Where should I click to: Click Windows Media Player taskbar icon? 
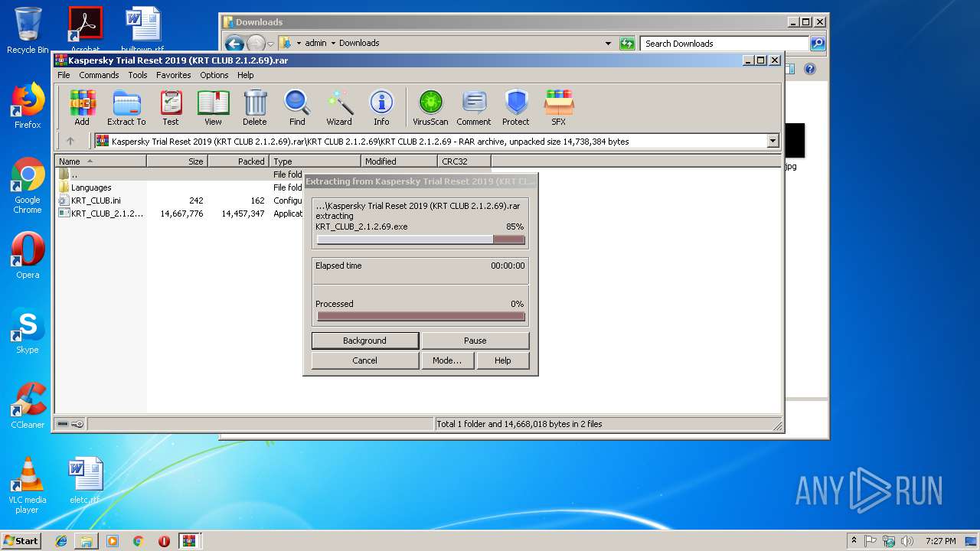113,541
